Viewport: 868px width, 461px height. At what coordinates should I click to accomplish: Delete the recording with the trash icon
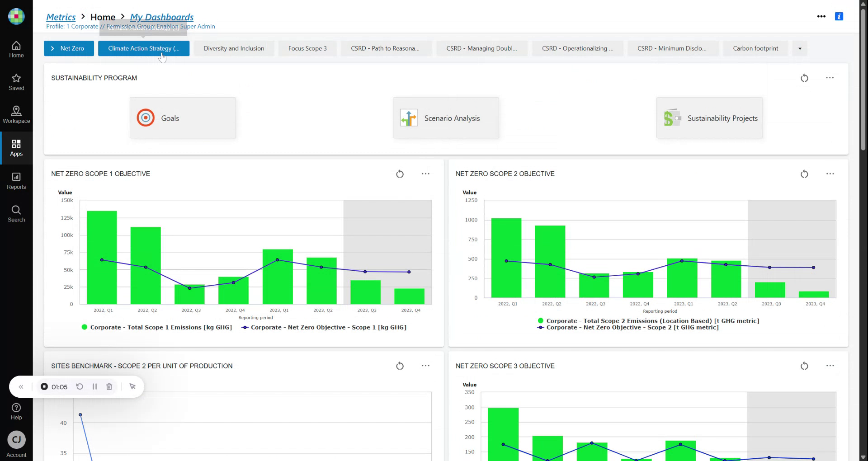click(x=109, y=387)
